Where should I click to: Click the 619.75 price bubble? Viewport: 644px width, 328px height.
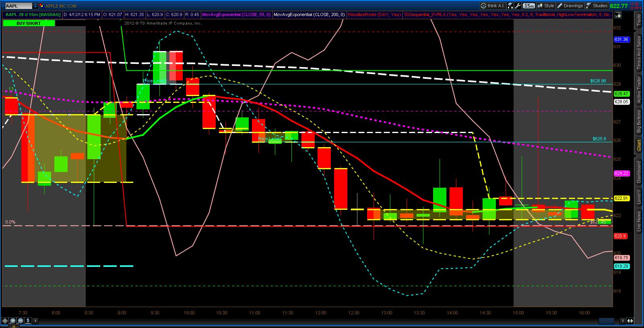621,258
